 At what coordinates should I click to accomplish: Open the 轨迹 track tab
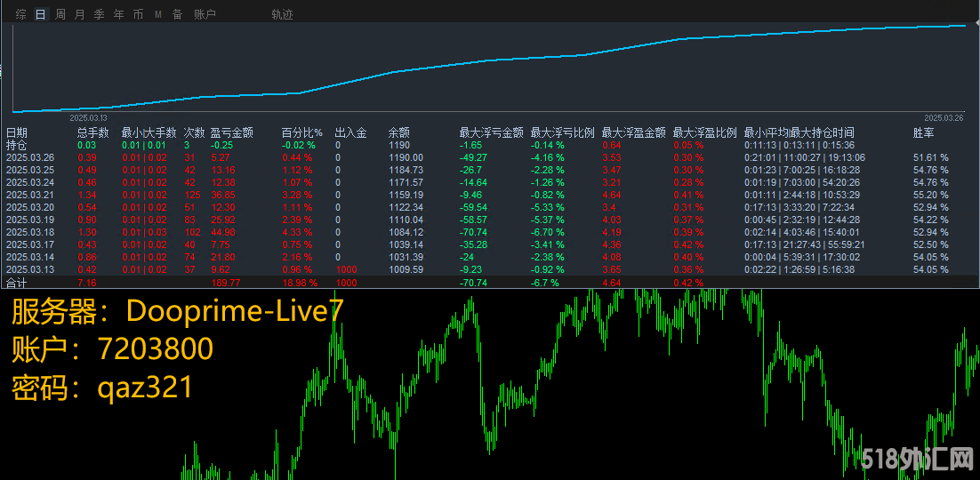tap(283, 13)
